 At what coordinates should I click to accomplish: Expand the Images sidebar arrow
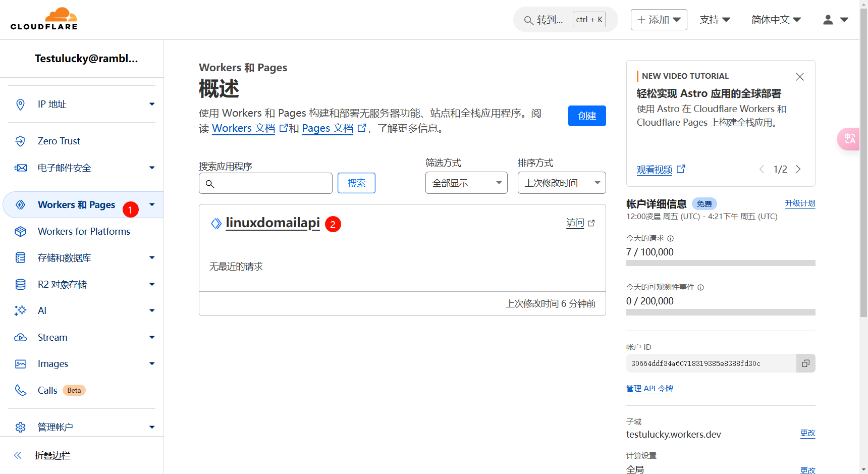152,363
